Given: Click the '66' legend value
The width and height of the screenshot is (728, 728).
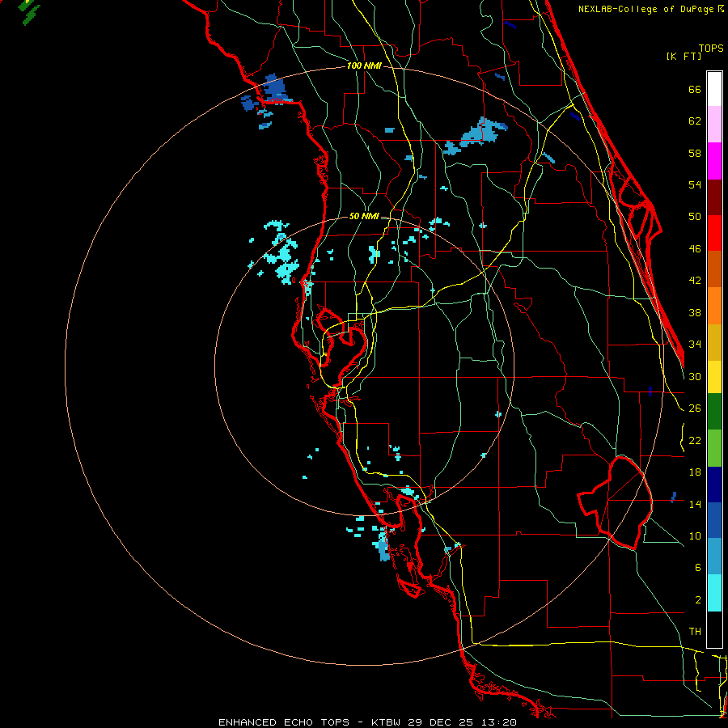Looking at the screenshot, I should [x=695, y=89].
